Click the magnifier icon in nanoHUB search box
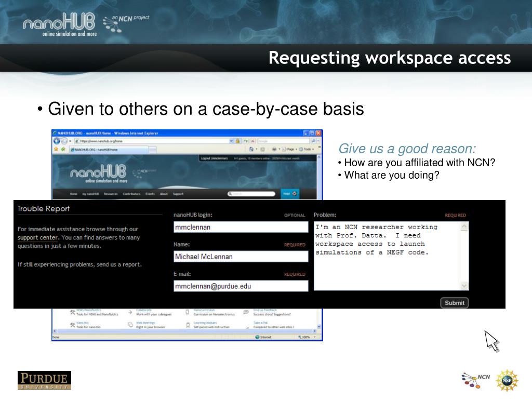Image resolution: width=532 pixels, height=399 pixels. coord(230,194)
